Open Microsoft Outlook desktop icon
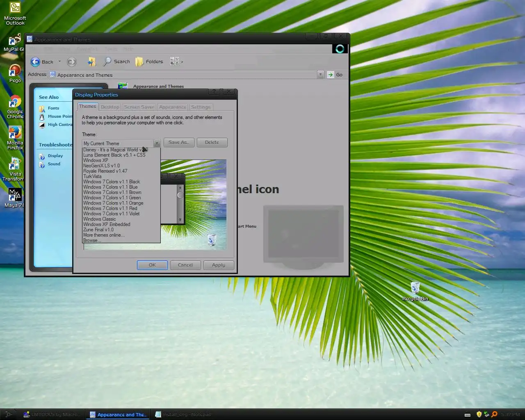Screen dimensions: 525x420 [15, 14]
